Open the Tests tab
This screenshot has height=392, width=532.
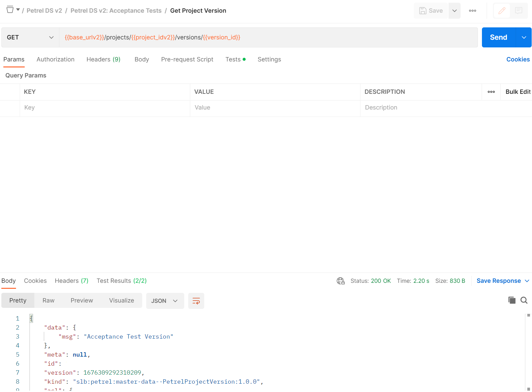point(235,59)
